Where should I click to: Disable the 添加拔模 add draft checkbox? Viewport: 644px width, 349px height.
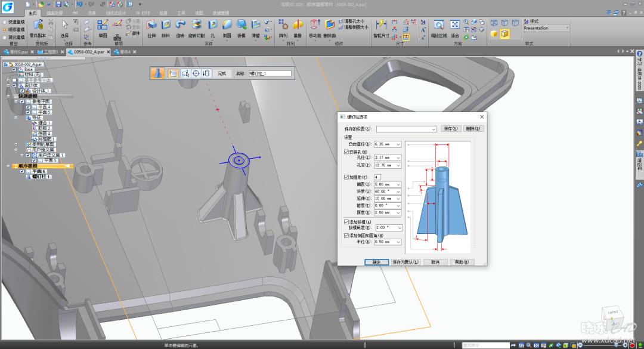pos(346,221)
